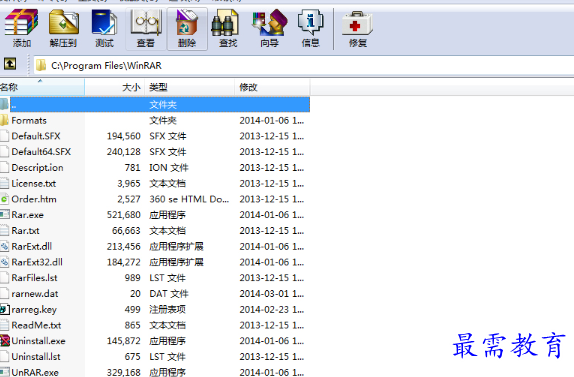
Task: Click the Delete (删除) toolbar icon
Action: (187, 23)
